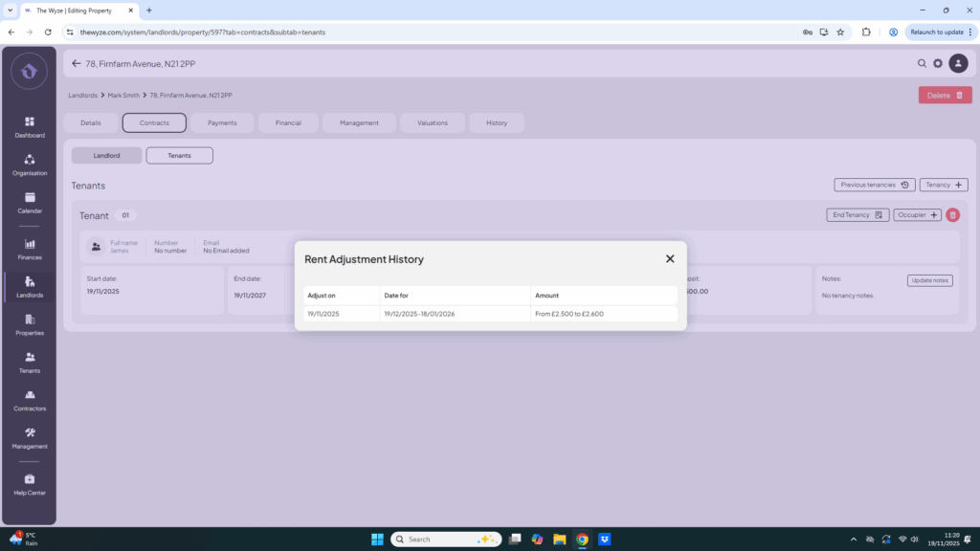The image size is (980, 551).
Task: Open the Valuations tab
Action: [432, 122]
